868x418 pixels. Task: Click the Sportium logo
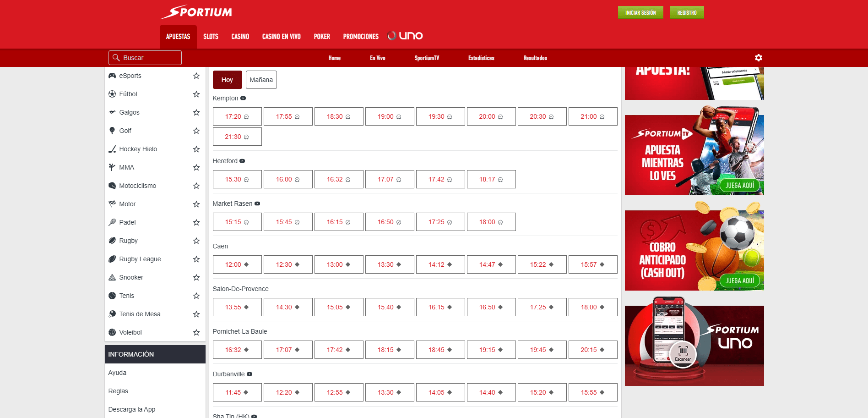click(x=196, y=12)
